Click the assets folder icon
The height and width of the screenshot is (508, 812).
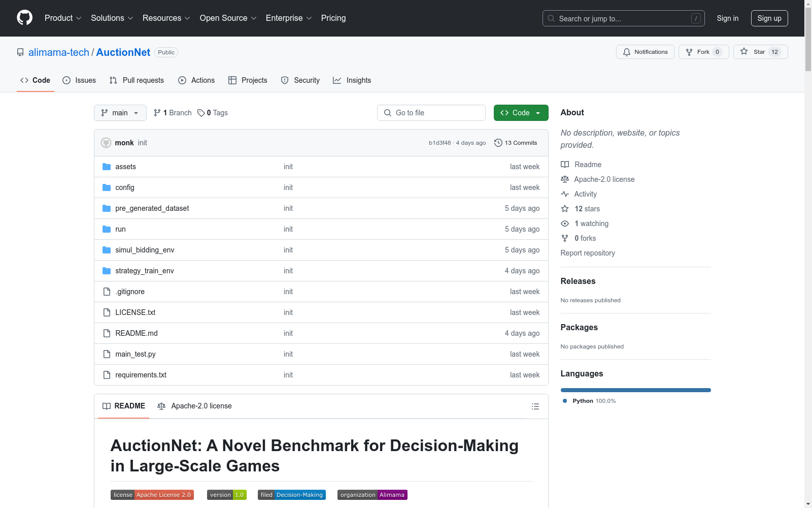[x=107, y=167]
